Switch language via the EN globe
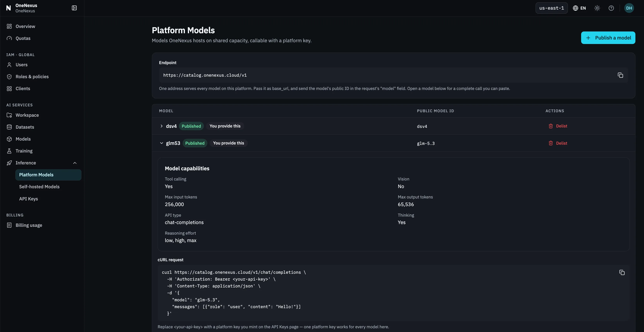The height and width of the screenshot is (332, 644). pyautogui.click(x=579, y=8)
